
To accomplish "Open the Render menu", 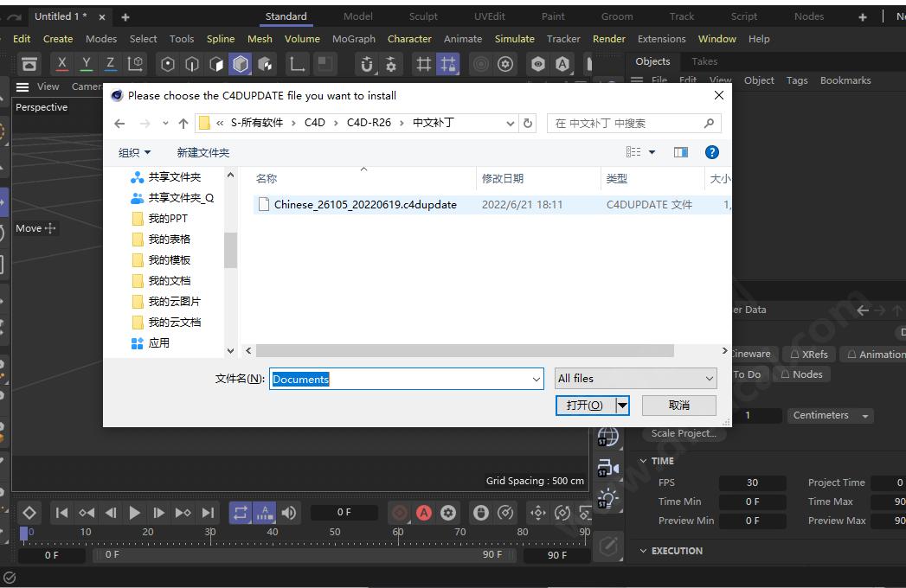I will pyautogui.click(x=609, y=39).
